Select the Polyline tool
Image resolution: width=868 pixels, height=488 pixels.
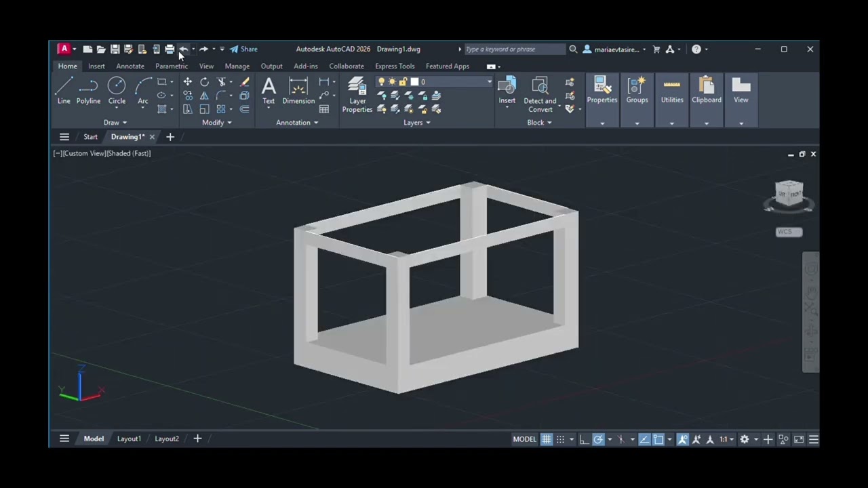(88, 90)
